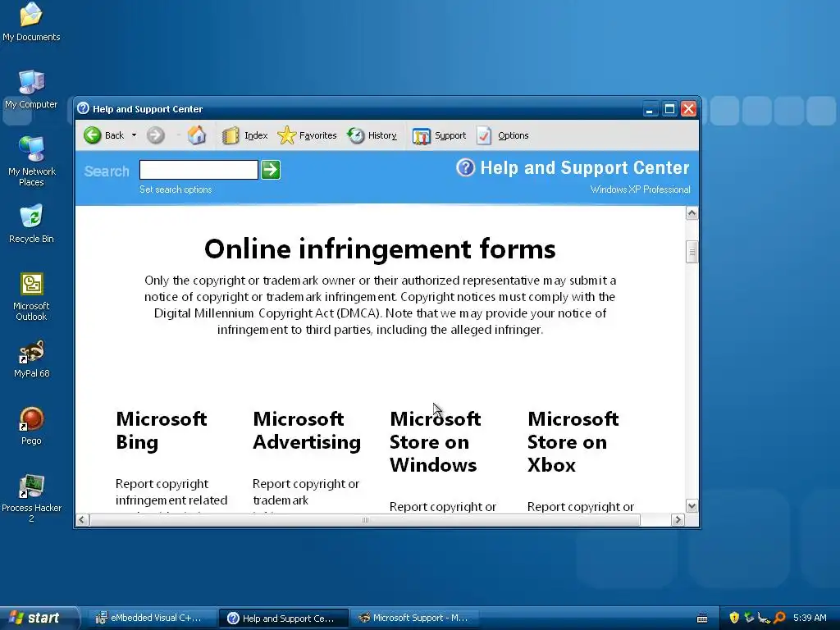Viewport: 840px width, 630px height.
Task: Select the Process Hacker 2 desktop shortcut
Action: pyautogui.click(x=32, y=498)
